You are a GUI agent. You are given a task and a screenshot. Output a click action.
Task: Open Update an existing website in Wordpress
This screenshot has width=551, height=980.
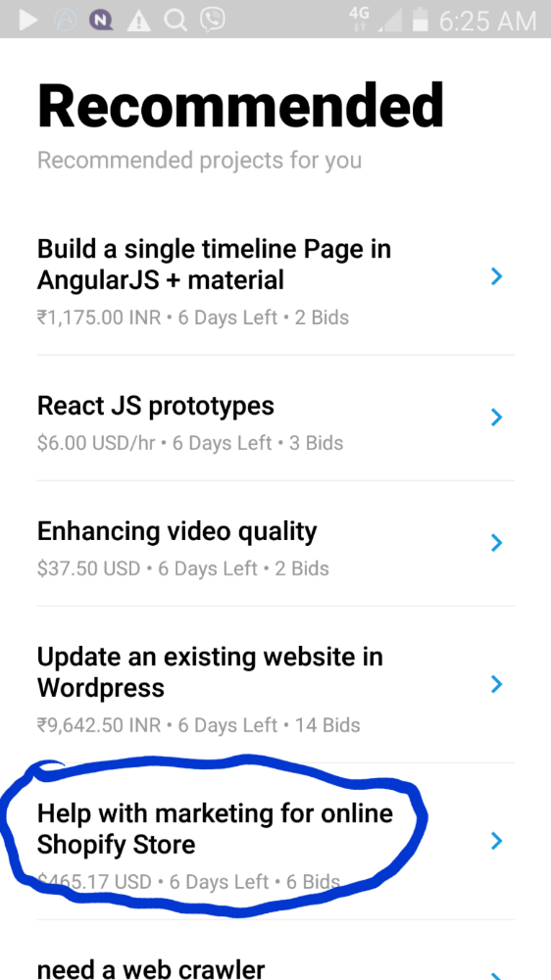[x=275, y=685]
